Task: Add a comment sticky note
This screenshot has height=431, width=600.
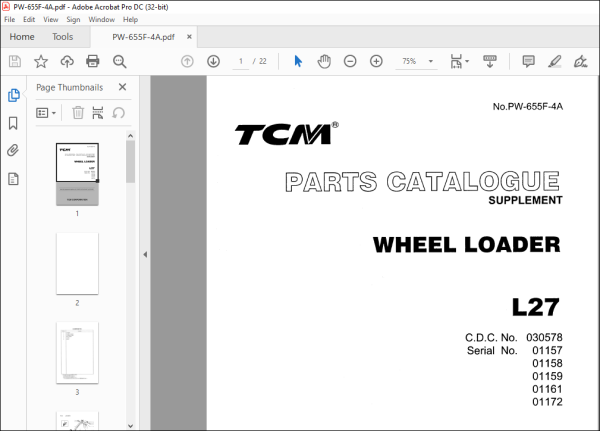Action: click(x=528, y=61)
